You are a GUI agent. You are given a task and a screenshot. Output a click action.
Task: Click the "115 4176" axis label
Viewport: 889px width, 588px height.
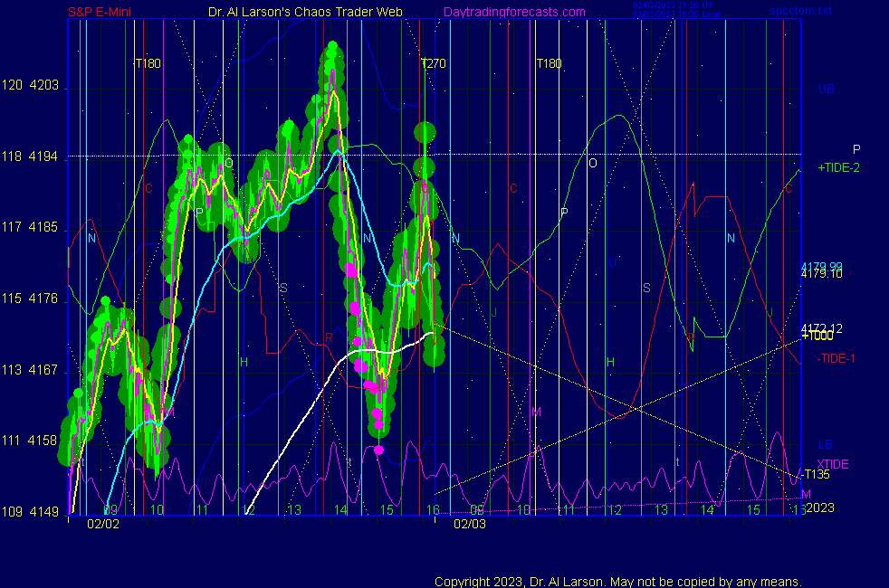click(30, 299)
